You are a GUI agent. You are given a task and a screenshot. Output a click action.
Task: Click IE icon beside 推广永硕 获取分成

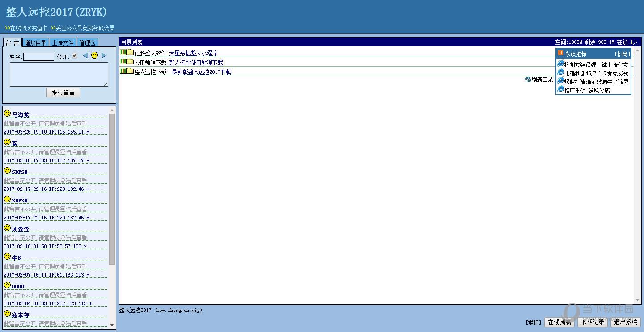click(x=561, y=89)
